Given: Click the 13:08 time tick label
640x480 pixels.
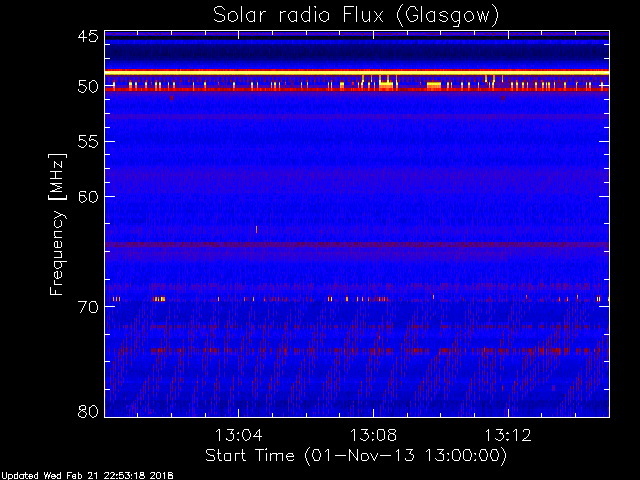Looking at the screenshot, I should 373,435.
